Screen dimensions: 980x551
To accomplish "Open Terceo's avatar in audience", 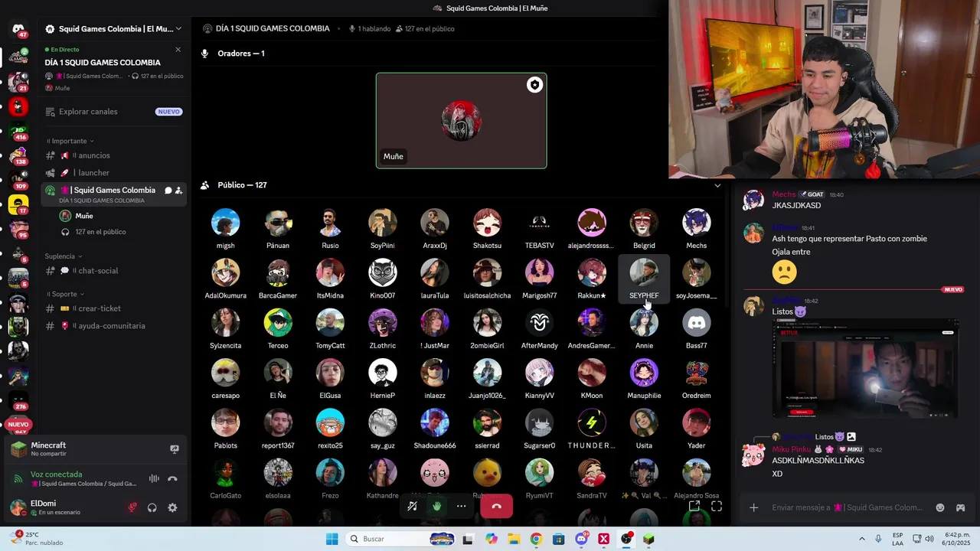I will tap(278, 323).
